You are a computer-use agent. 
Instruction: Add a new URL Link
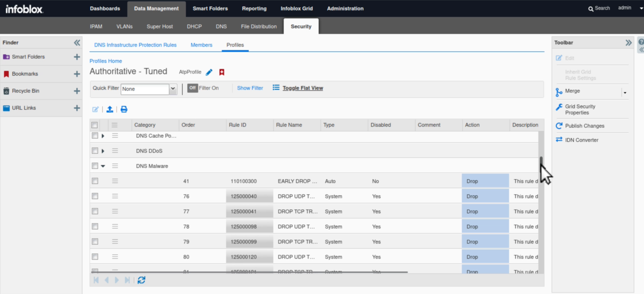pos(77,108)
